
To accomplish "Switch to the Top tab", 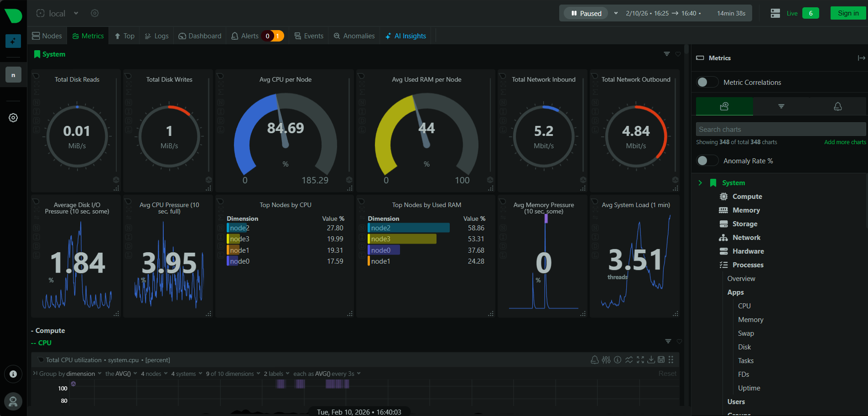I will click(x=125, y=36).
